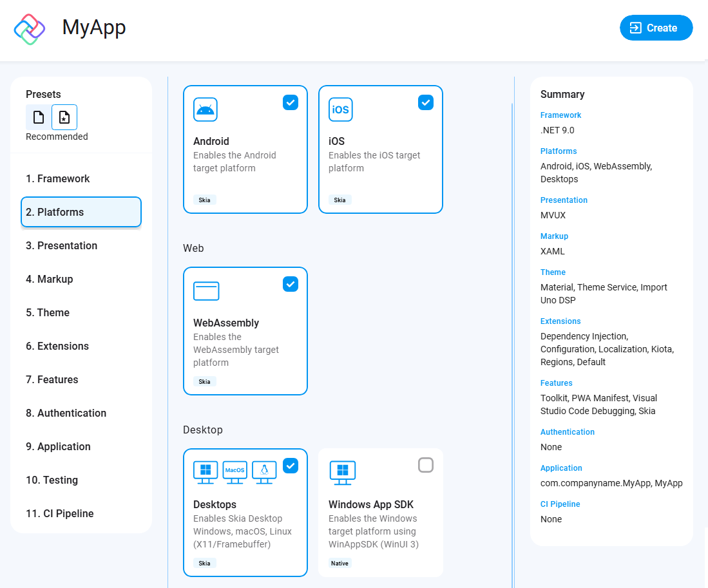The height and width of the screenshot is (588, 708).
Task: Select the Recommended preset icon
Action: pos(64,117)
